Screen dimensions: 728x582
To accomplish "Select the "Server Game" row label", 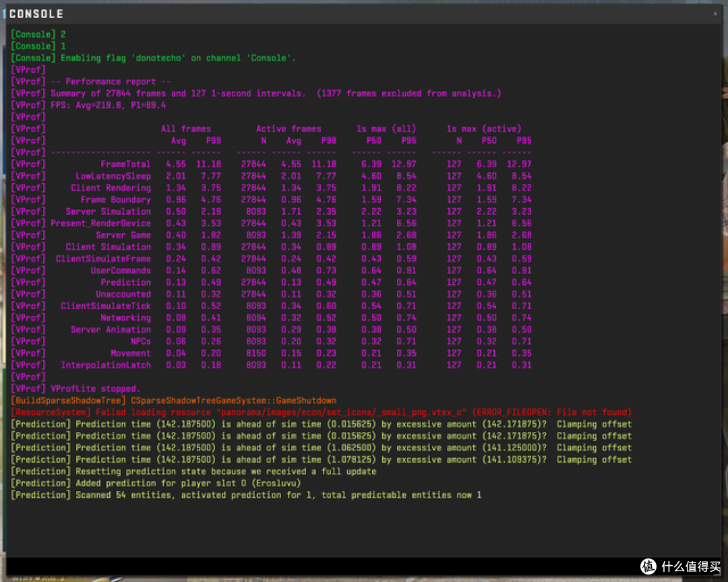I will (123, 235).
